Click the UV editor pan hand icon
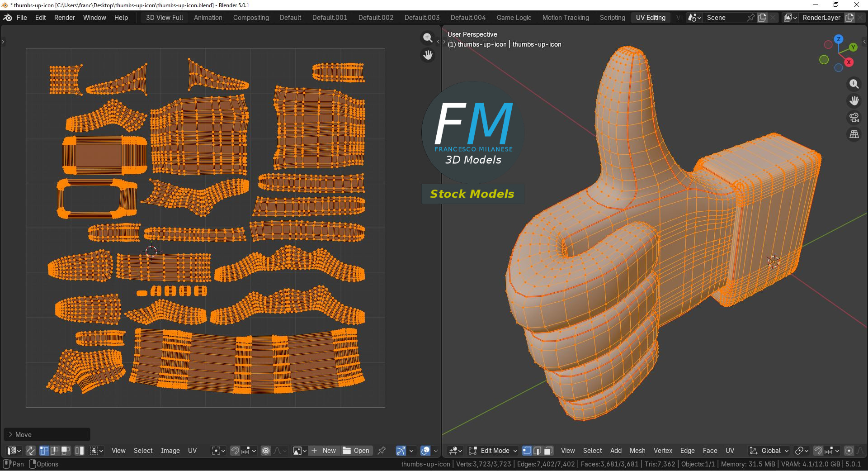 [x=428, y=55]
